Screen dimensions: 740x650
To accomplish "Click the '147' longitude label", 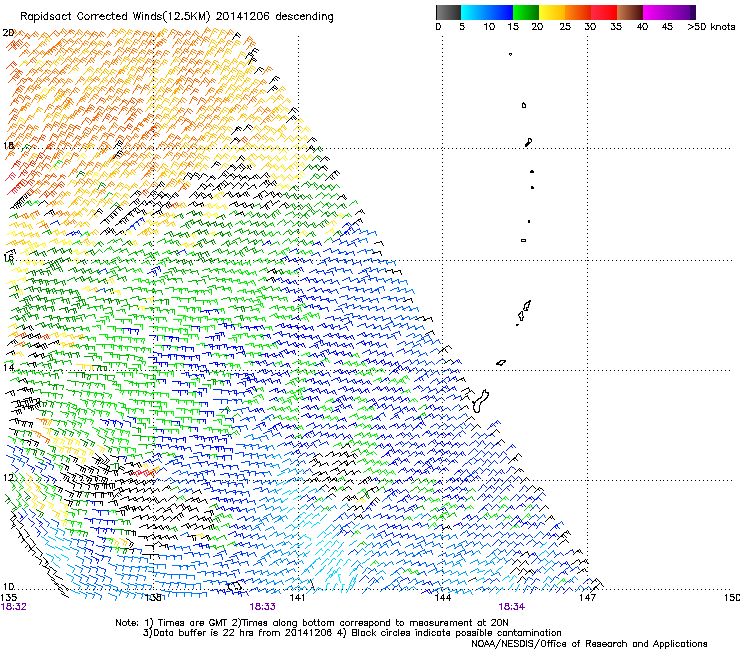I will point(587,598).
